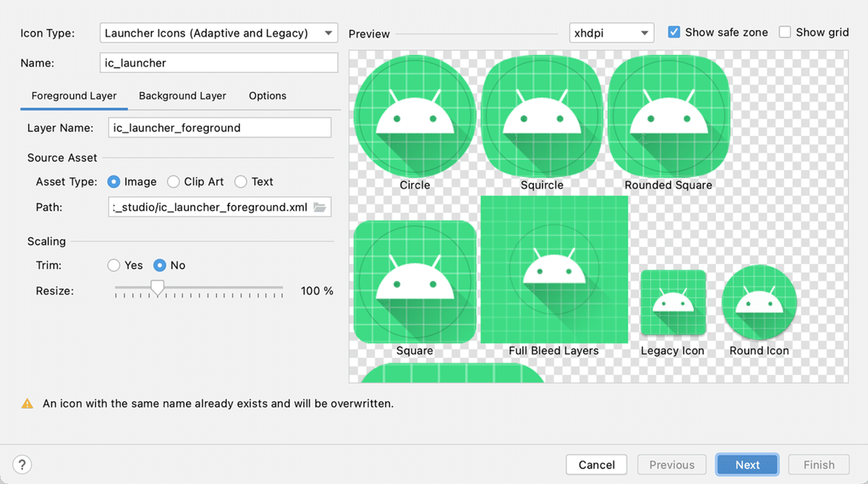Select the Square icon preview
The image size is (868, 484).
point(415,281)
